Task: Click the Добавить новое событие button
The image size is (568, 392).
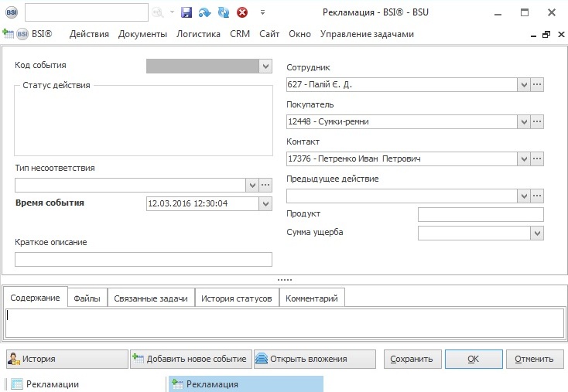Action: pos(190,359)
